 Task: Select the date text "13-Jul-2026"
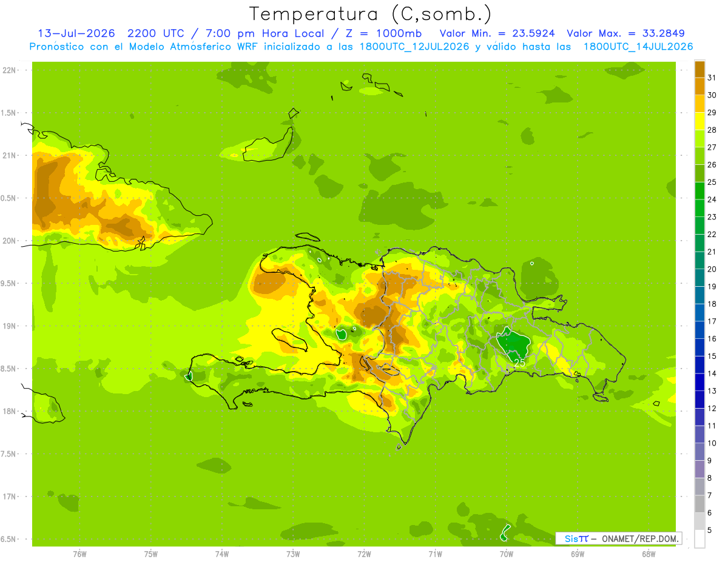pyautogui.click(x=76, y=33)
